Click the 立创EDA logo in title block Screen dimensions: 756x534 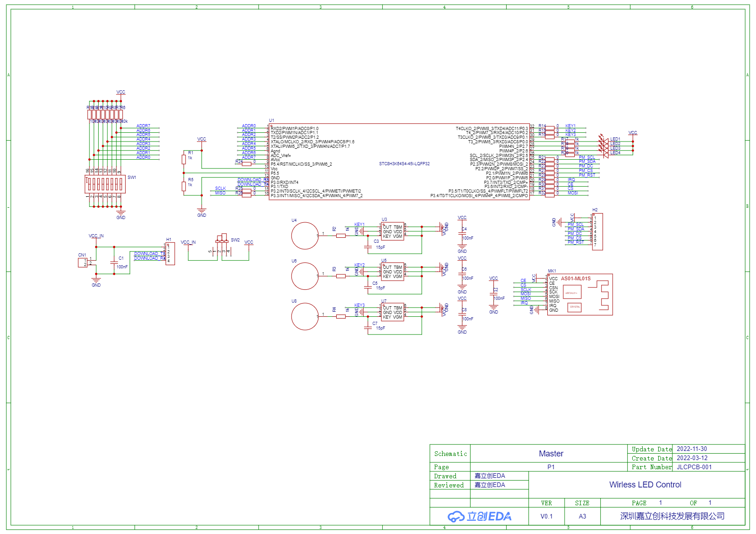[x=479, y=516]
